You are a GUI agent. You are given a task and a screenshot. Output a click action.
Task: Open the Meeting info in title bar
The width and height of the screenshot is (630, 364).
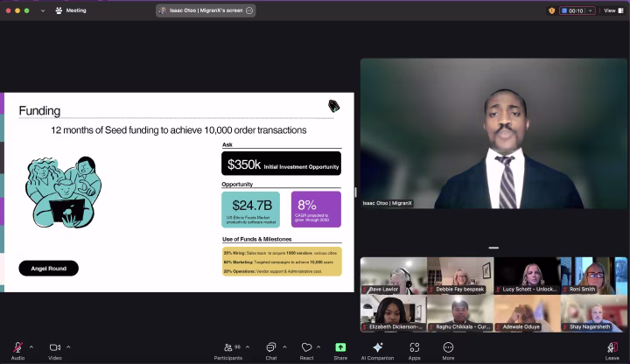point(71,10)
